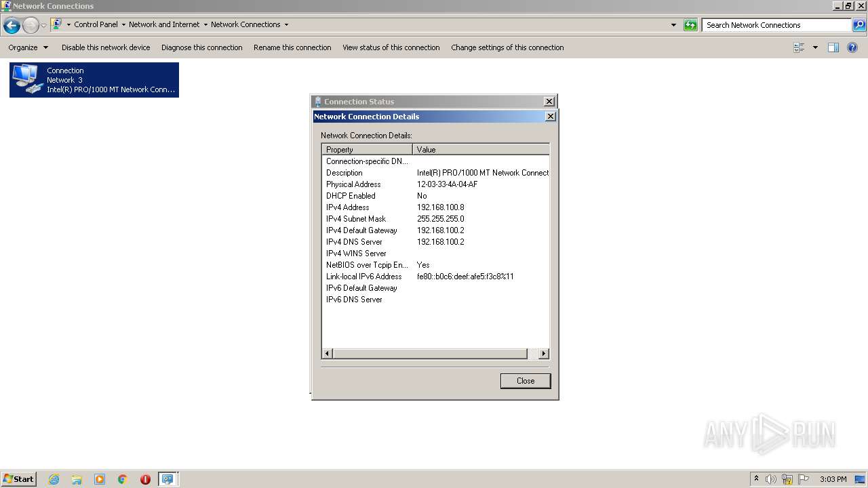
Task: Launch Google Chrome from taskbar
Action: pyautogui.click(x=123, y=479)
